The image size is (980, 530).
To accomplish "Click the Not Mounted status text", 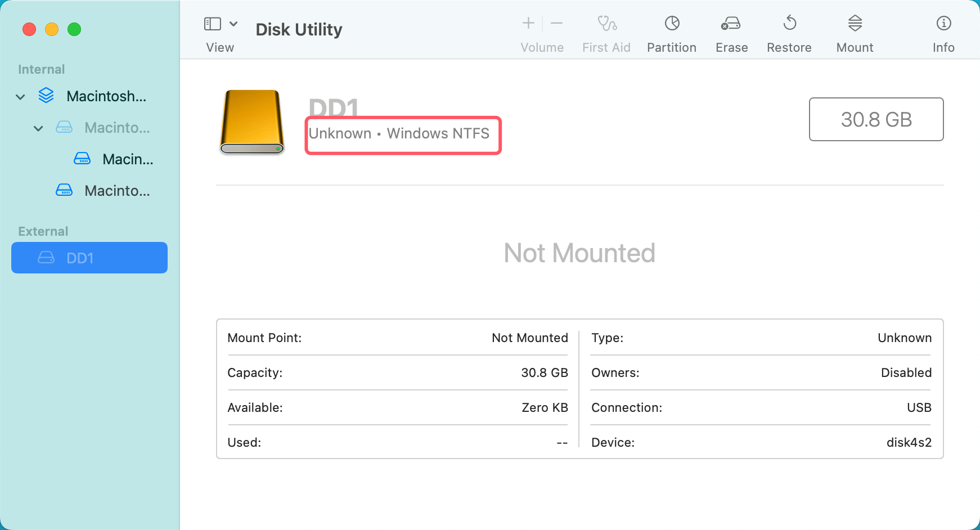I will pyautogui.click(x=579, y=253).
